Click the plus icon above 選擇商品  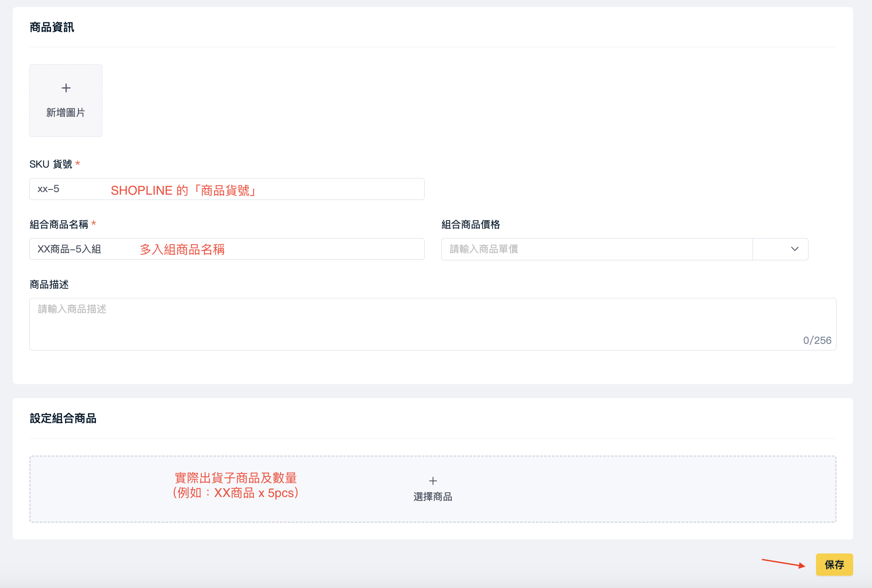(x=433, y=481)
